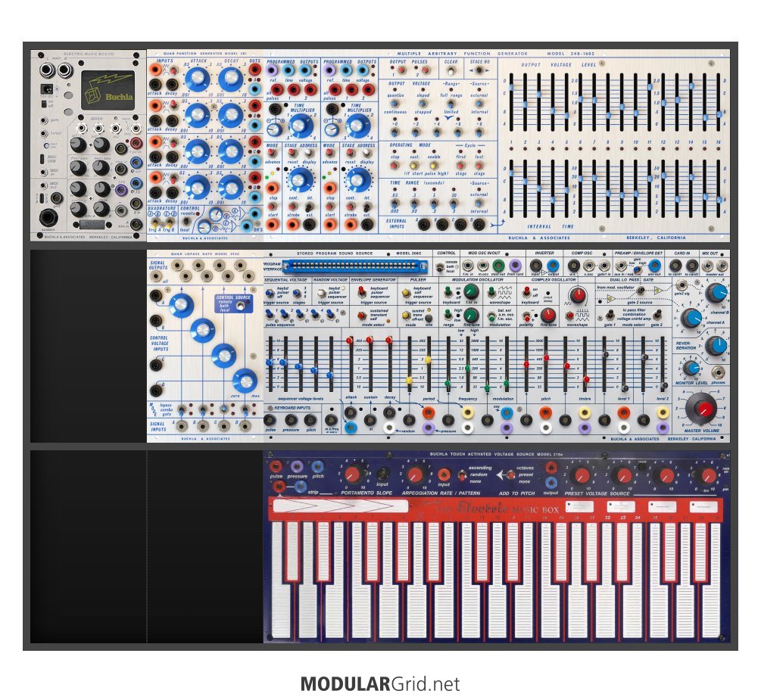Click the phones jack
This screenshot has height=700, width=761.
[x=718, y=372]
